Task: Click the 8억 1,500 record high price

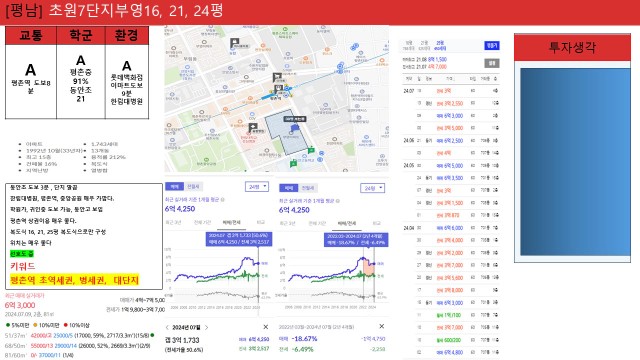Action: click(437, 60)
